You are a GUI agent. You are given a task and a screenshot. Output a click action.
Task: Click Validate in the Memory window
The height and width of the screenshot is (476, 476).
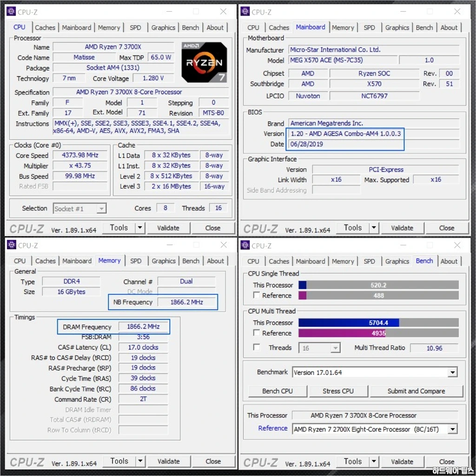coord(169,461)
